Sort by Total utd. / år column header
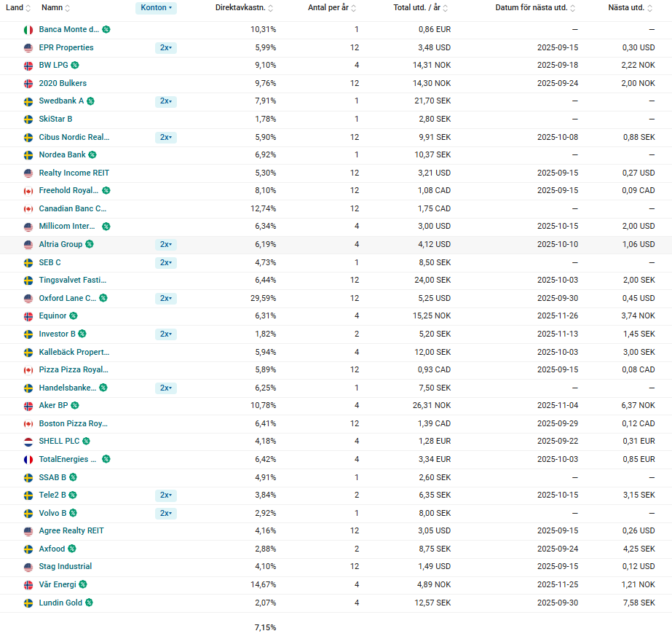The height and width of the screenshot is (639, 672). tap(416, 8)
